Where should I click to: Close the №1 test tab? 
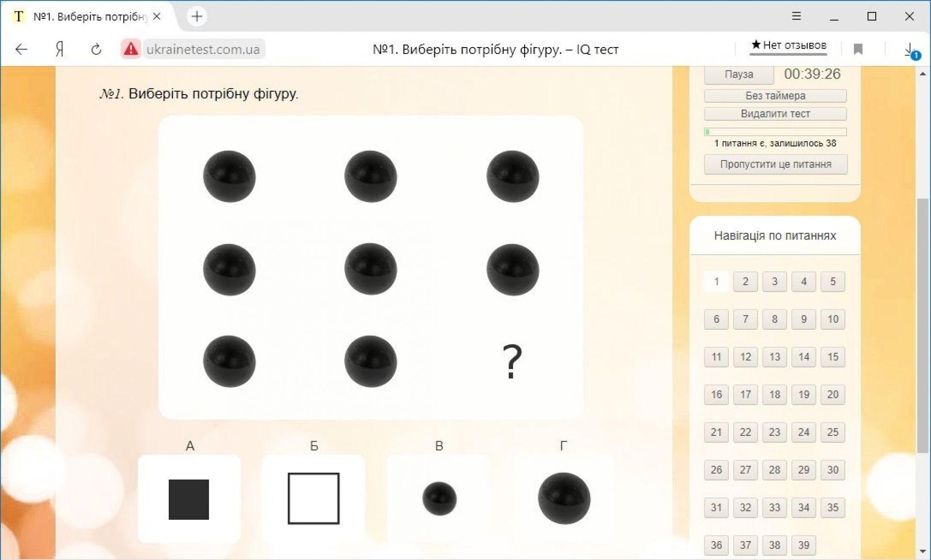click(x=157, y=16)
